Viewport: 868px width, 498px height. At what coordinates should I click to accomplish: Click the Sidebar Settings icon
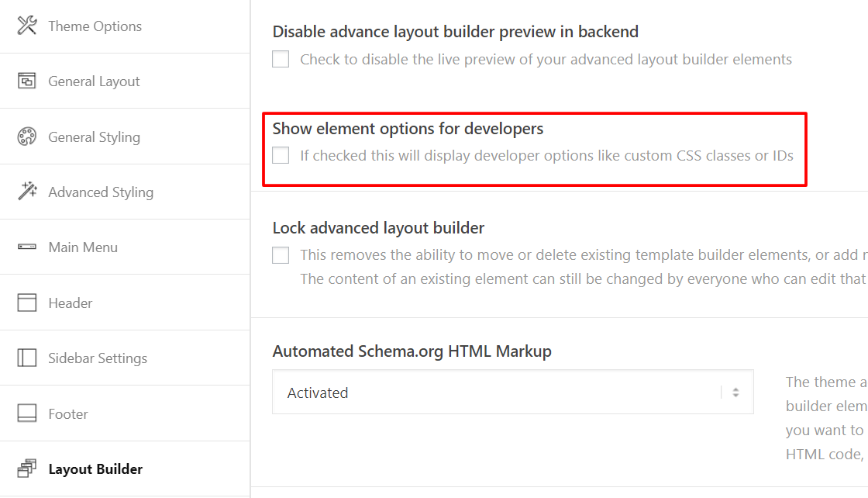coord(27,358)
